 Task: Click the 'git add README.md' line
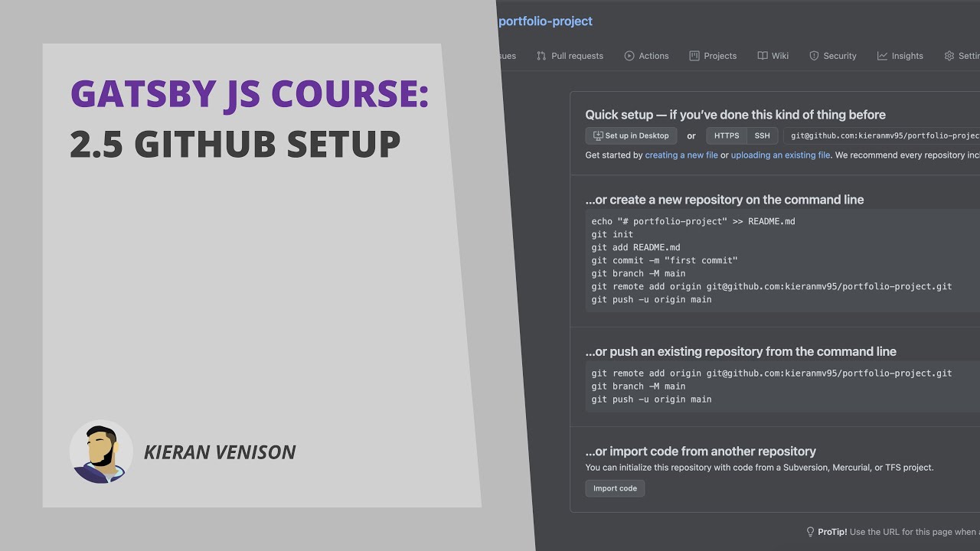[x=635, y=247]
